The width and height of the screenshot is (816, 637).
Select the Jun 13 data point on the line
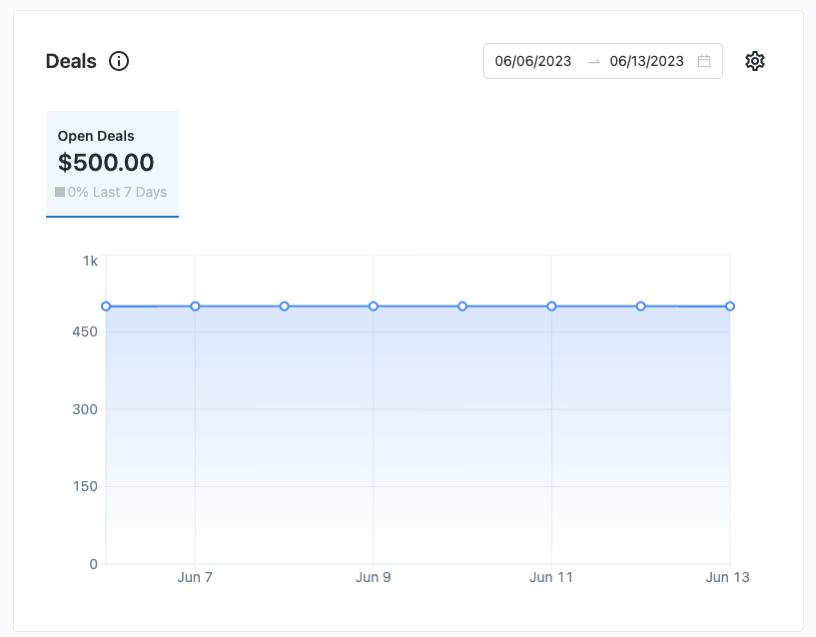click(730, 306)
